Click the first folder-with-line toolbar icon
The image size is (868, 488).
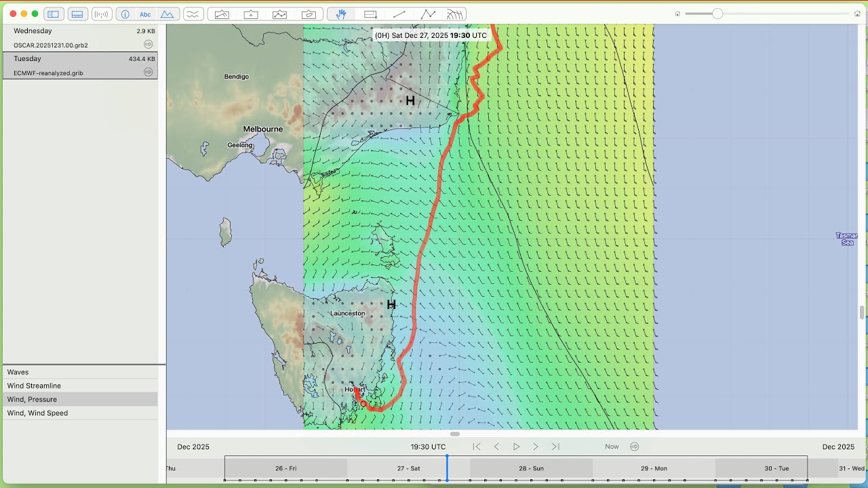point(222,14)
